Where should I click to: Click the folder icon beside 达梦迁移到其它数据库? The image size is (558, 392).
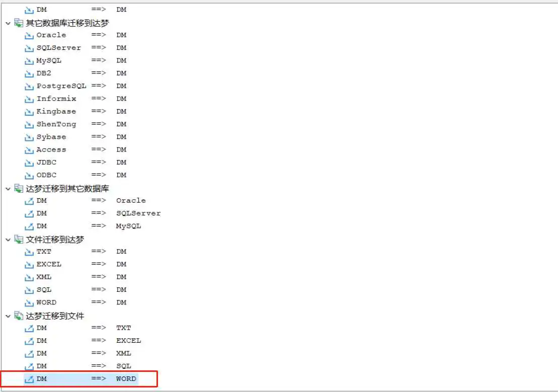[x=19, y=189]
